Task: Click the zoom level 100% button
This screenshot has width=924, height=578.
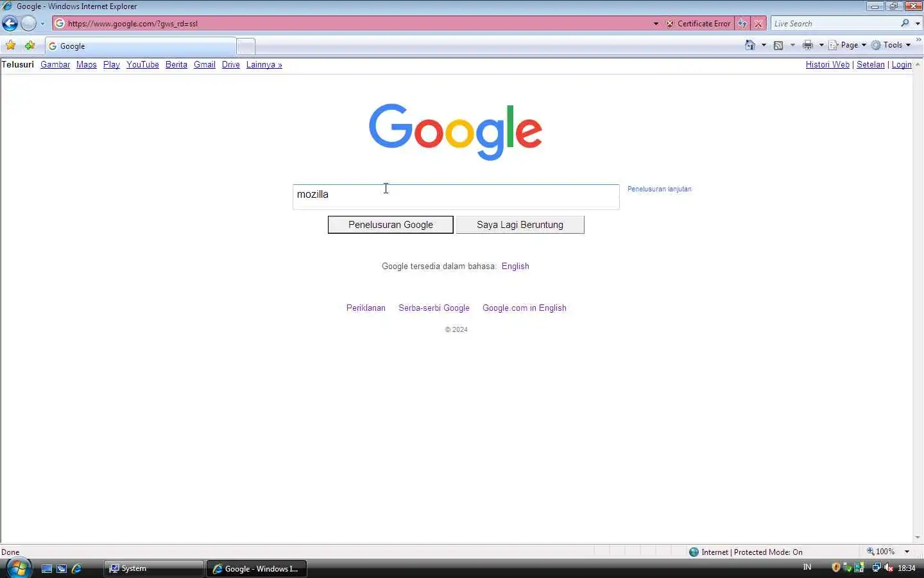Action: (881, 552)
